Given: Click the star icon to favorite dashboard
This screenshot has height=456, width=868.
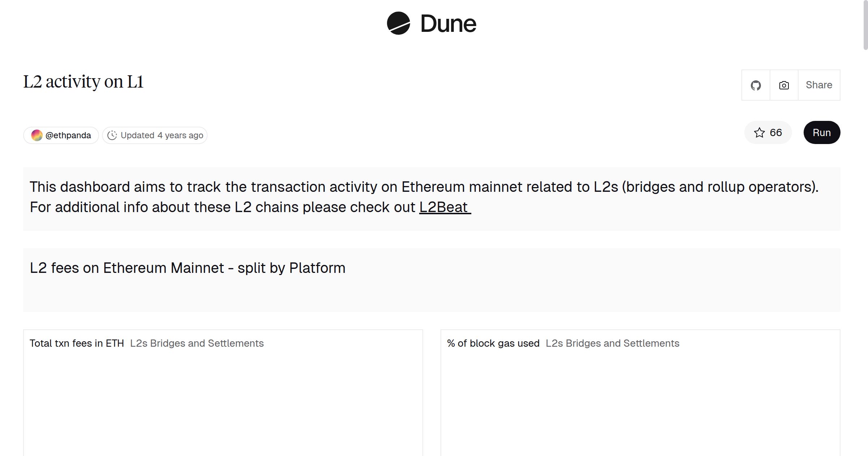Looking at the screenshot, I should pyautogui.click(x=759, y=132).
